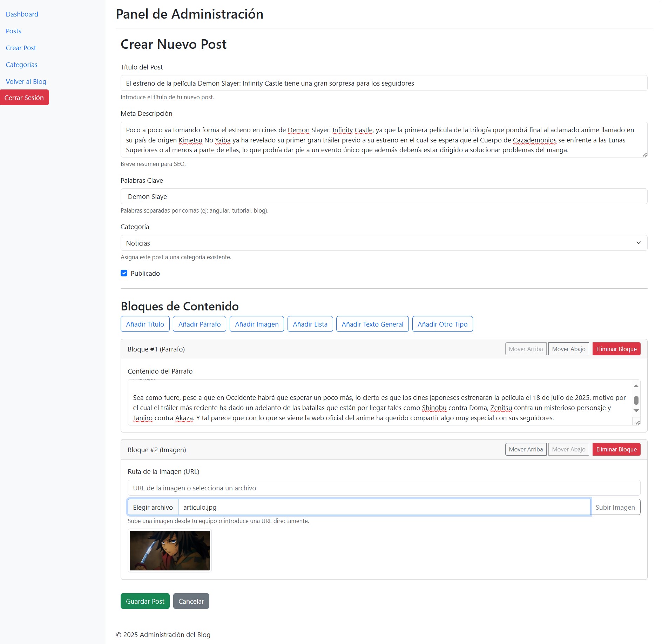The width and height of the screenshot is (662, 644).
Task: Click the Breve resumen para SEO hint
Action: pos(153,164)
